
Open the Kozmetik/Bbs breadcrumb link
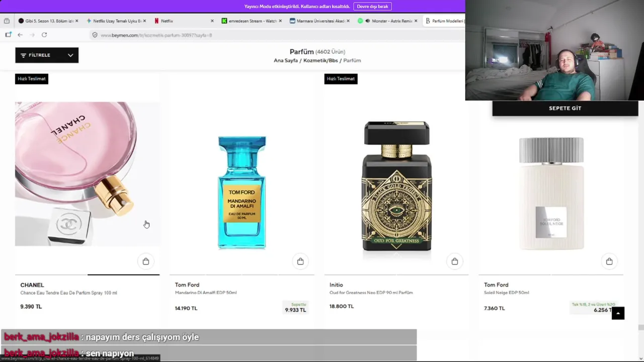pyautogui.click(x=320, y=60)
